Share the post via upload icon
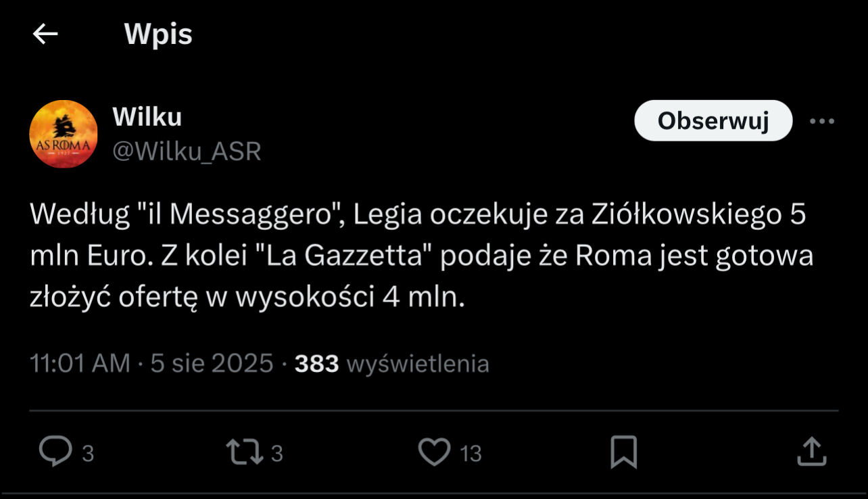868x499 pixels. pos(811,452)
